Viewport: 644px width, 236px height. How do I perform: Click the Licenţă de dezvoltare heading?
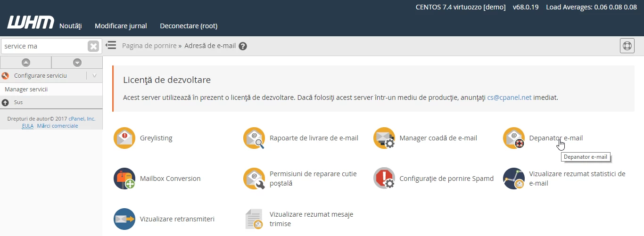167,80
